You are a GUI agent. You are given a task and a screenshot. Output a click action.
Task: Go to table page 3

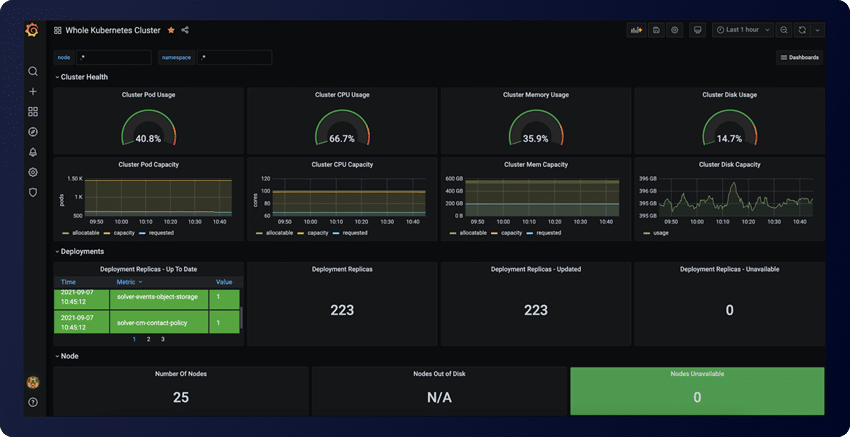pyautogui.click(x=163, y=339)
